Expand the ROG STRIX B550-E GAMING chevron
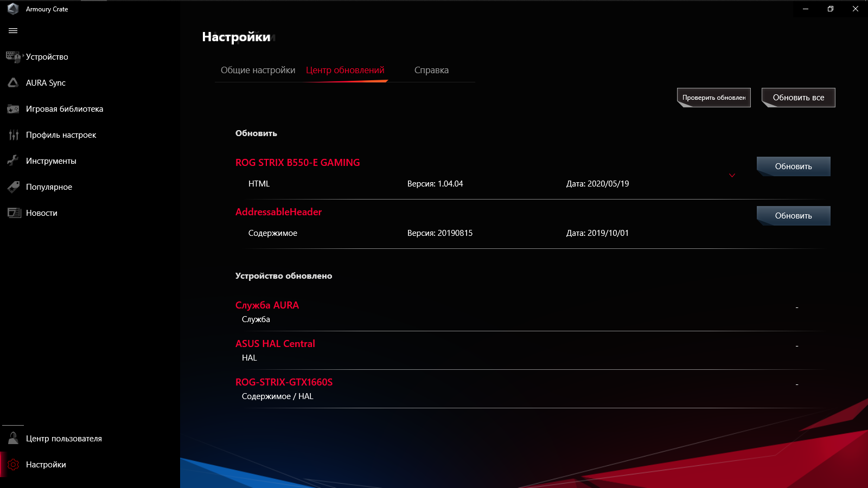Screen dimensions: 868x488 732,175
